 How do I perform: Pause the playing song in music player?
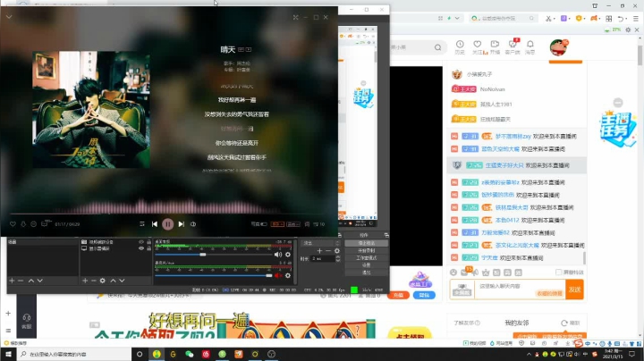(167, 224)
